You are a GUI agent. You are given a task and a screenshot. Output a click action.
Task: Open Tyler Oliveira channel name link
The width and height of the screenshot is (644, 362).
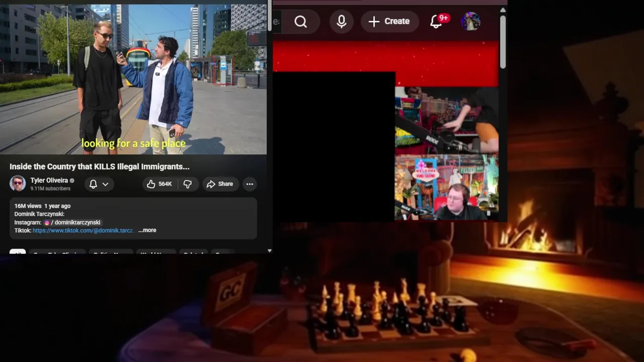click(x=49, y=180)
